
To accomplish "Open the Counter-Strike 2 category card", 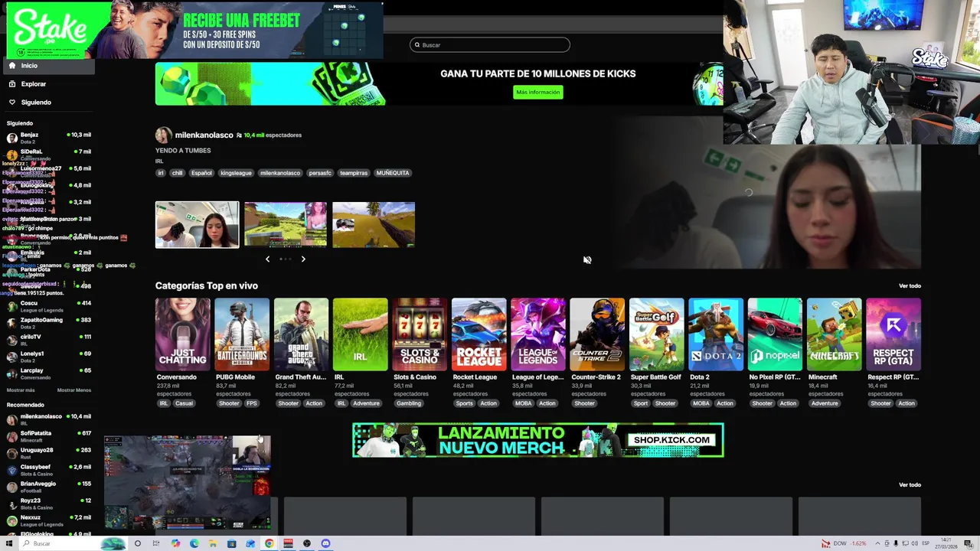I will (597, 334).
